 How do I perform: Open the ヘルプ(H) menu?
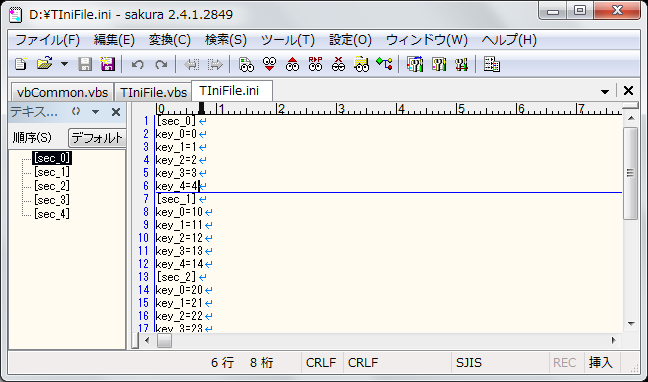click(x=509, y=40)
